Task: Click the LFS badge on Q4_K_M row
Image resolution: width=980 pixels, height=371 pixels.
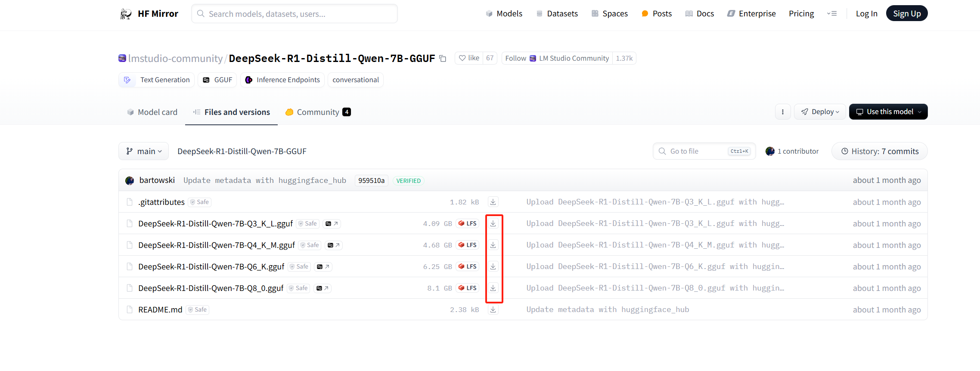Action: (468, 245)
